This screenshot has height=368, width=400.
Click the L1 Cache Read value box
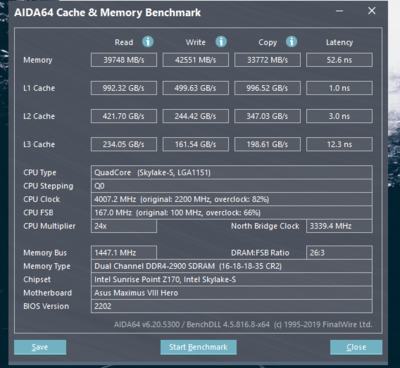point(124,88)
